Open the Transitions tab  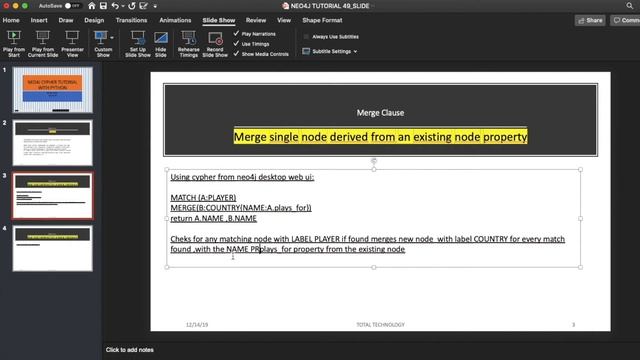click(x=131, y=20)
